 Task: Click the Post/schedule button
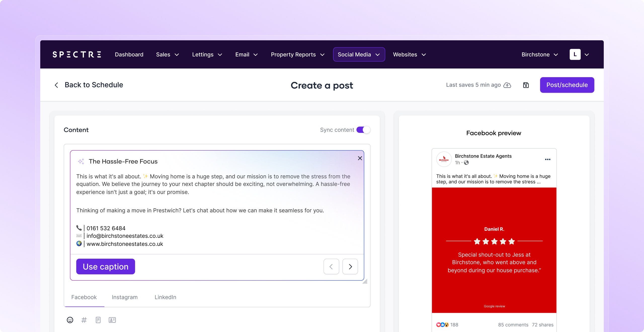tap(567, 85)
